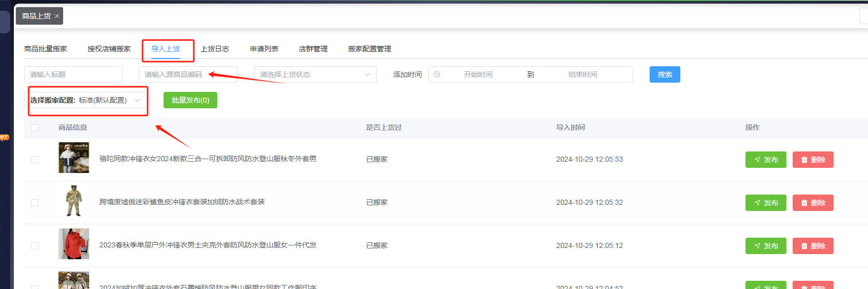Publish the third product 2023春秋季单层
The height and width of the screenshot is (289, 868).
click(765, 246)
